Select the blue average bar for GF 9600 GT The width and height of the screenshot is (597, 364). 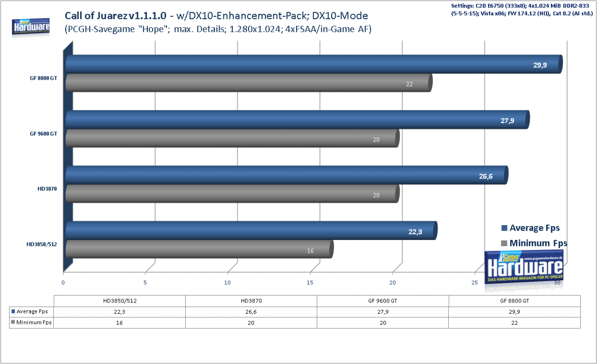point(298,120)
